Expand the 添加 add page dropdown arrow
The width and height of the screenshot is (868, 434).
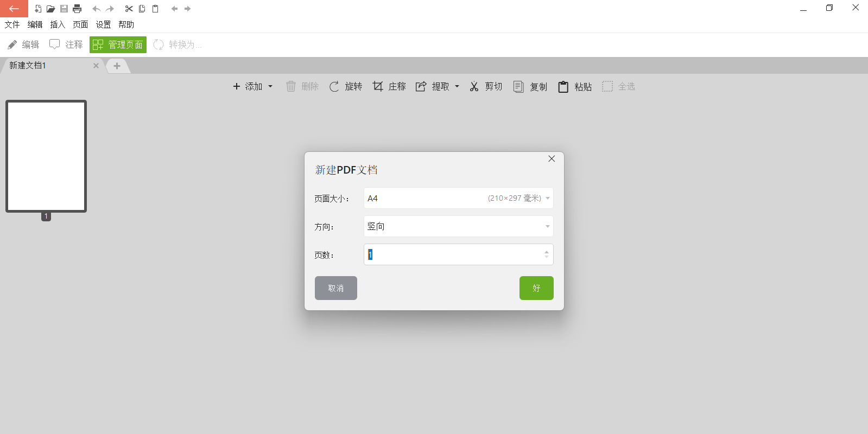270,87
